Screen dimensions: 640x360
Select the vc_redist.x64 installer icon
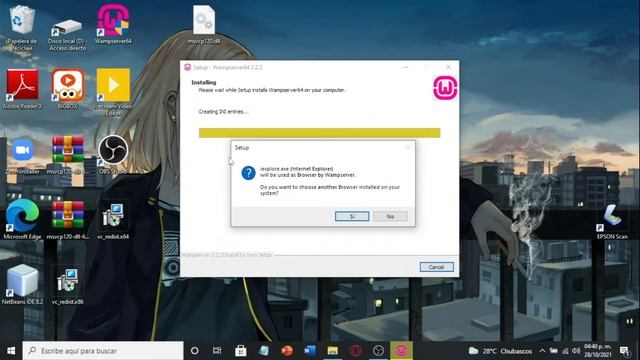pyautogui.click(x=113, y=220)
